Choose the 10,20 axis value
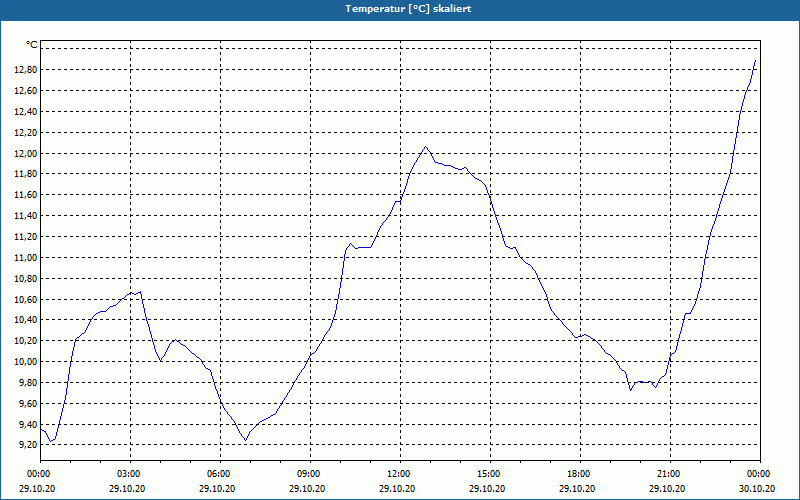Image resolution: width=800 pixels, height=500 pixels. pos(27,341)
